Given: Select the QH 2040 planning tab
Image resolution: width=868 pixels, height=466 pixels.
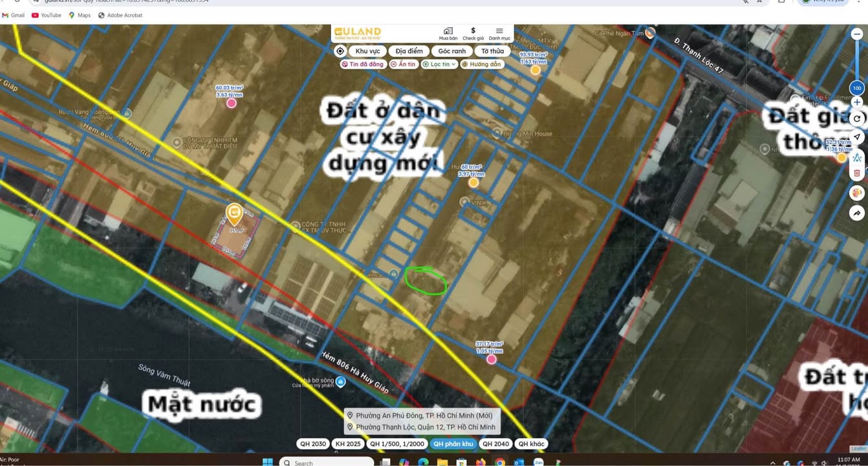Looking at the screenshot, I should [x=496, y=444].
